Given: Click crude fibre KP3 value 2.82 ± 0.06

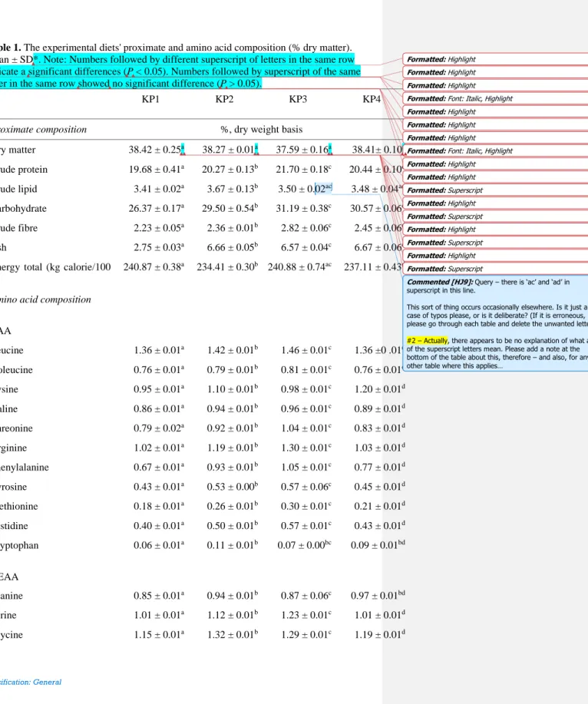Looking at the screenshot, I should point(306,228).
